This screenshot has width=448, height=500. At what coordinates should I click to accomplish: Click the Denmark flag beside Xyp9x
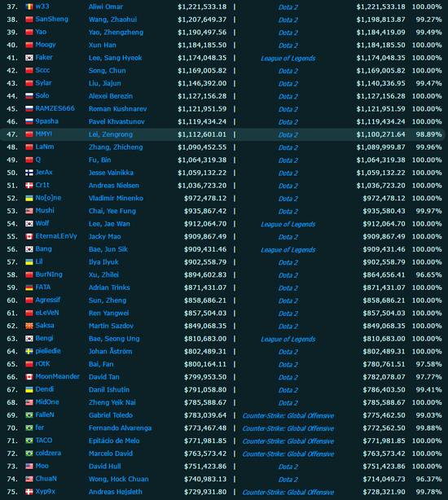[29, 491]
